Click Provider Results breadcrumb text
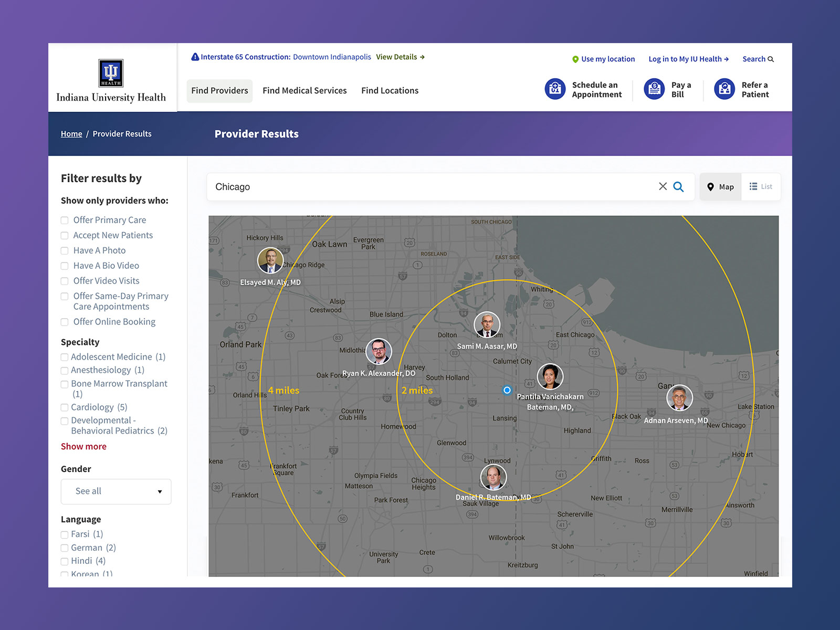 122,134
